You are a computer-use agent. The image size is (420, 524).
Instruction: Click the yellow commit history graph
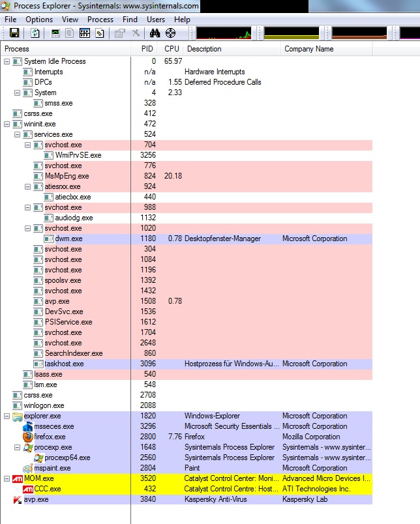(x=292, y=33)
